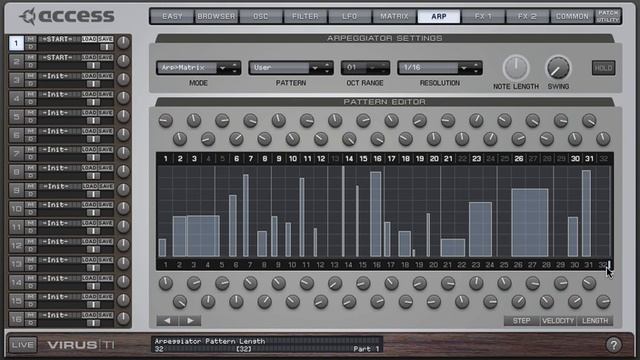640x360 pixels.
Task: Toggle step 10 in the pattern header
Action: pos(293,159)
